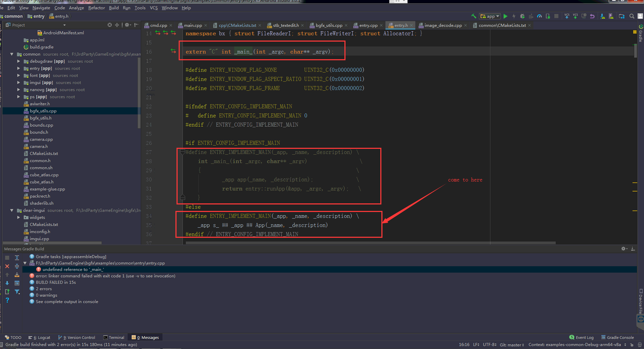Start debugging with the bug icon
Screen dimensions: 644x349
(522, 16)
